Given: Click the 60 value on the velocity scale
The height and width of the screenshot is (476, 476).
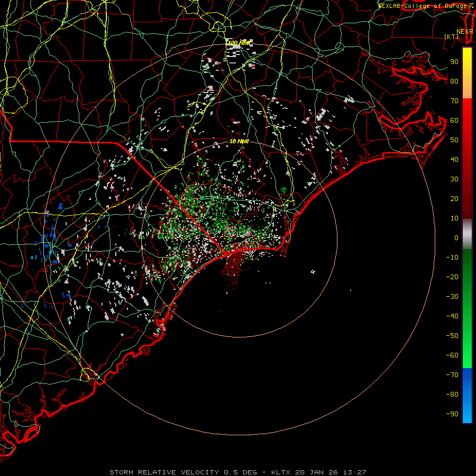Looking at the screenshot, I should click(454, 120).
